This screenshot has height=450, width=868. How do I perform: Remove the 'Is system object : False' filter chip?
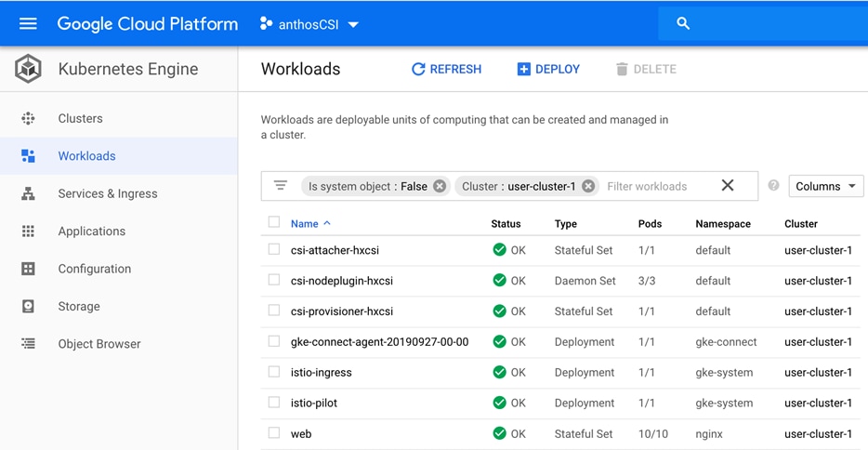(440, 187)
